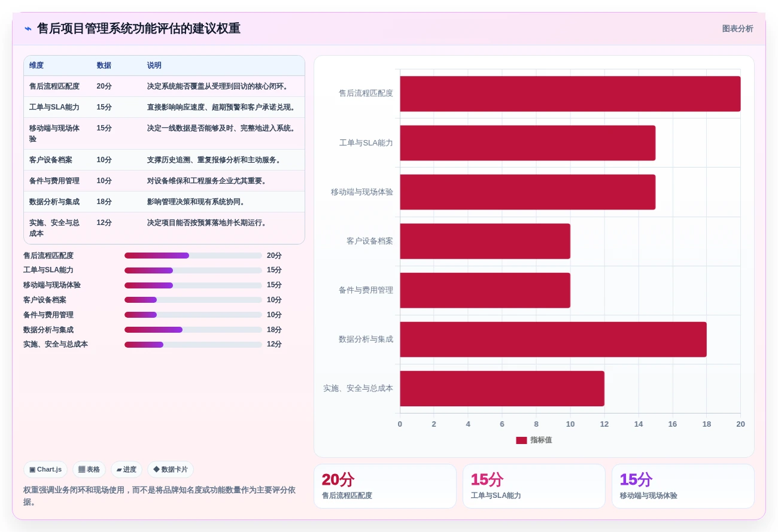Click the page title 售后项目管理系统功能评估的建议权重

pyautogui.click(x=139, y=29)
